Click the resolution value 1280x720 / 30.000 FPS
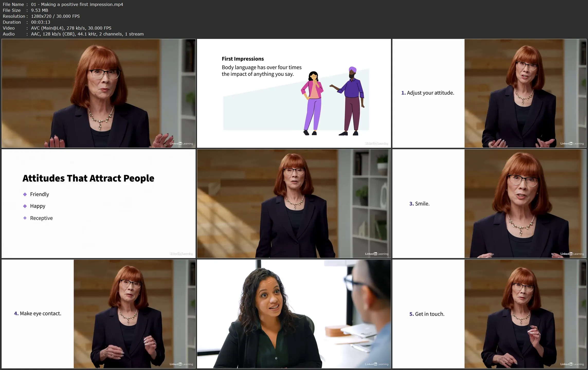The width and height of the screenshot is (588, 370). 55,16
